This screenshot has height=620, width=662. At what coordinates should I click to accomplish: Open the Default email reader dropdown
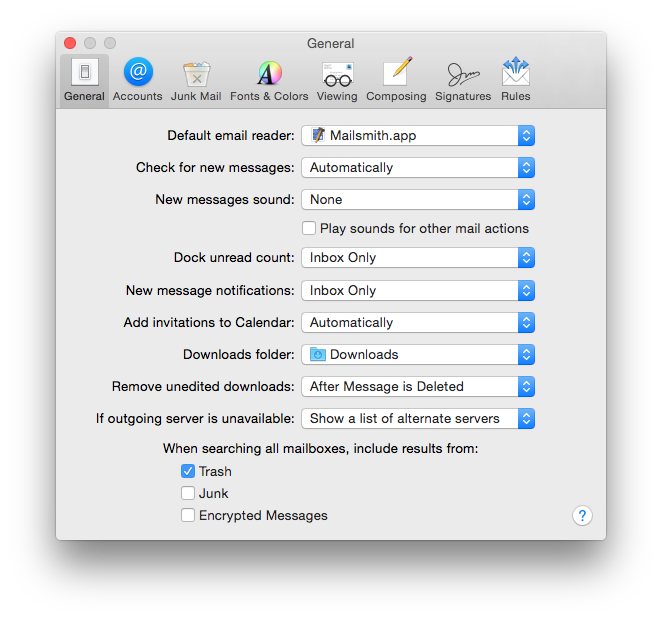tap(418, 136)
